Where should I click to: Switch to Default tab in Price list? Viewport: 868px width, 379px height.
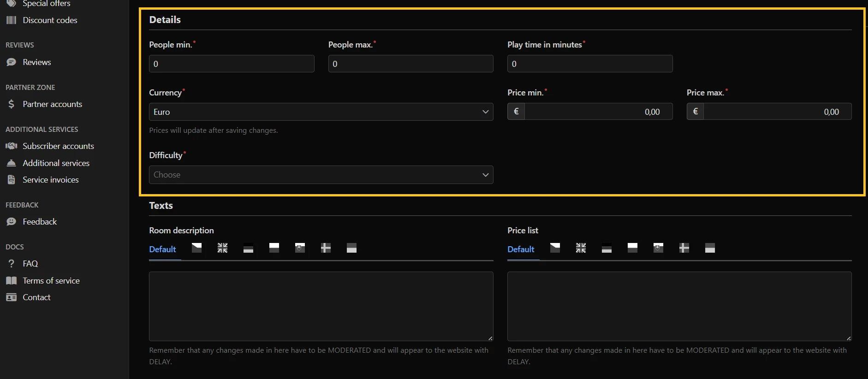521,249
